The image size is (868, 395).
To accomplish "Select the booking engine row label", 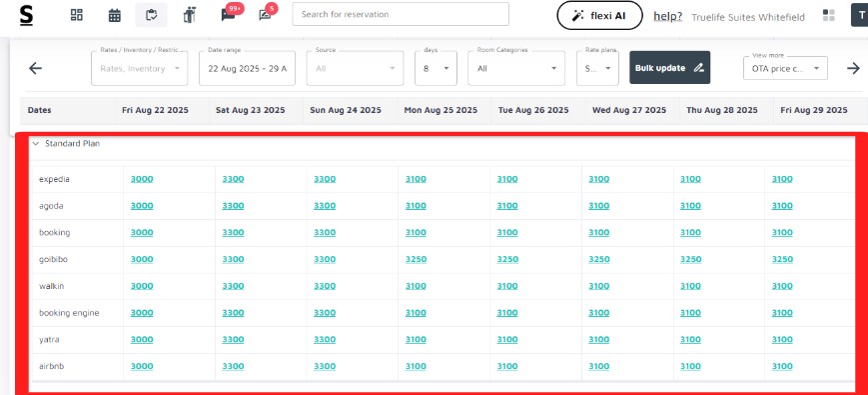I will coord(69,313).
